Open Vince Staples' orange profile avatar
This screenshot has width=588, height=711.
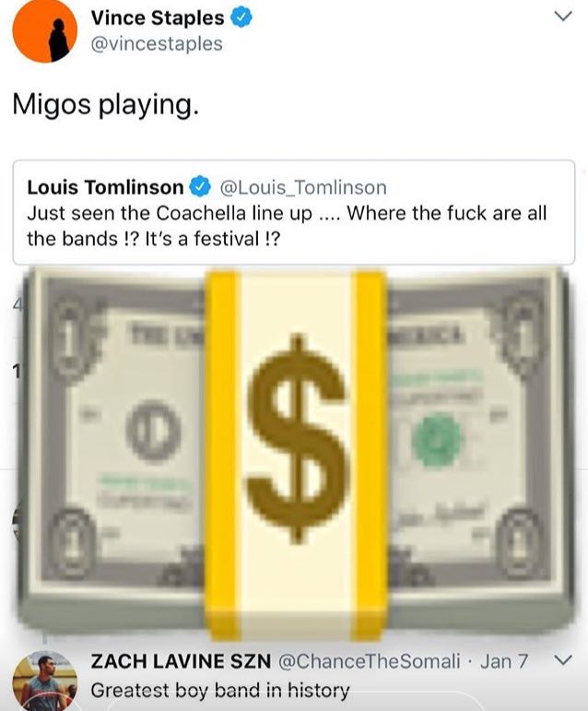pos(44,30)
